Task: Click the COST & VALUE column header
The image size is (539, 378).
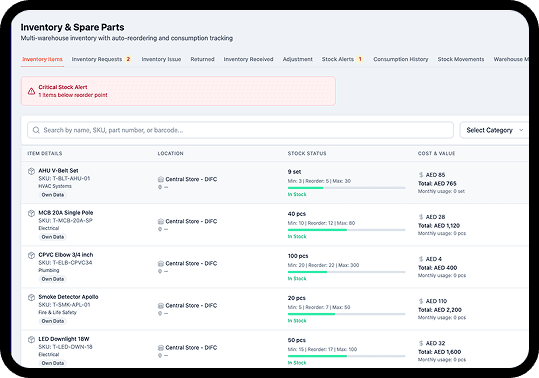Action: pos(437,153)
